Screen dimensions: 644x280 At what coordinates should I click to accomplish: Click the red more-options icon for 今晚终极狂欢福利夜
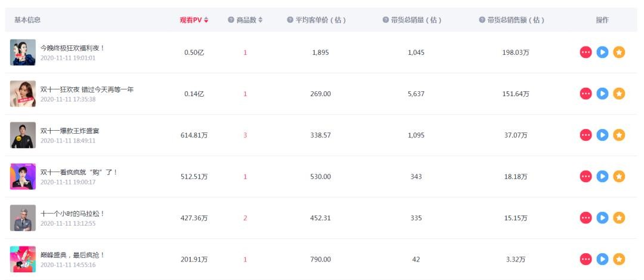click(x=586, y=53)
